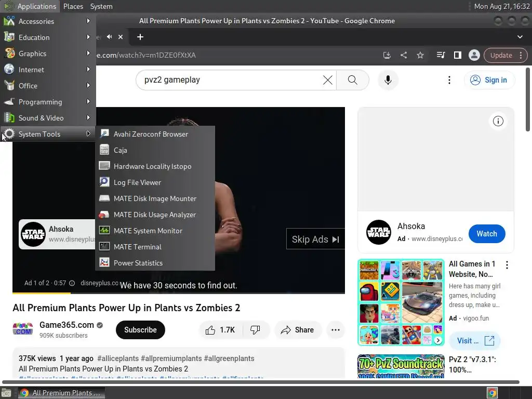Subscribe to Game365.com channel
Image resolution: width=532 pixels, height=399 pixels.
tap(140, 330)
